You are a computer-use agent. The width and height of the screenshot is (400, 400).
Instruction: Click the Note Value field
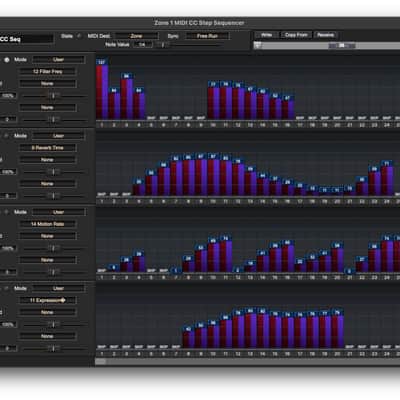(x=143, y=44)
